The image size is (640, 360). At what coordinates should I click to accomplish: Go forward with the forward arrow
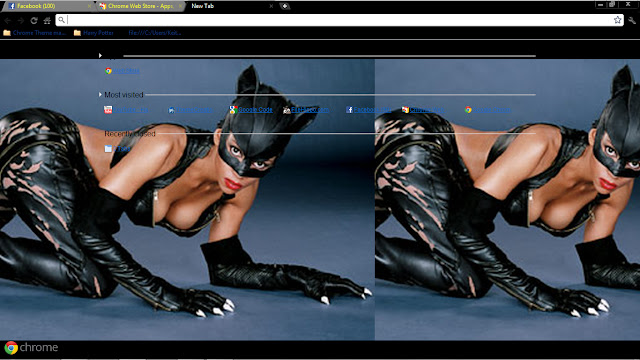click(x=20, y=20)
